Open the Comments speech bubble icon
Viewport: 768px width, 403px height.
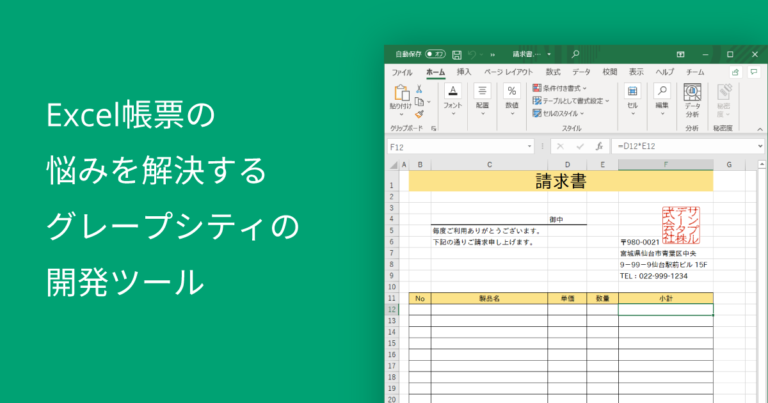click(754, 72)
